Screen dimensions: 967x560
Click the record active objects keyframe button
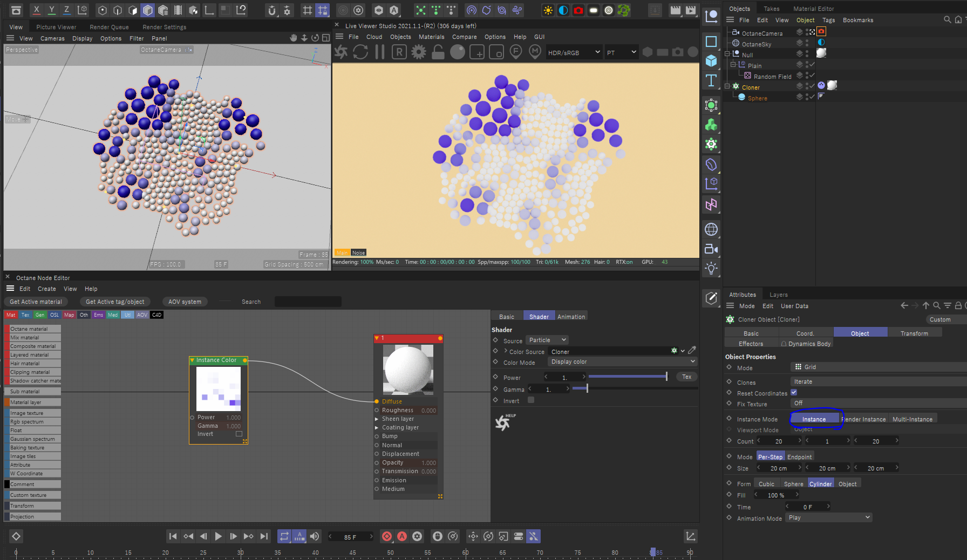387,536
